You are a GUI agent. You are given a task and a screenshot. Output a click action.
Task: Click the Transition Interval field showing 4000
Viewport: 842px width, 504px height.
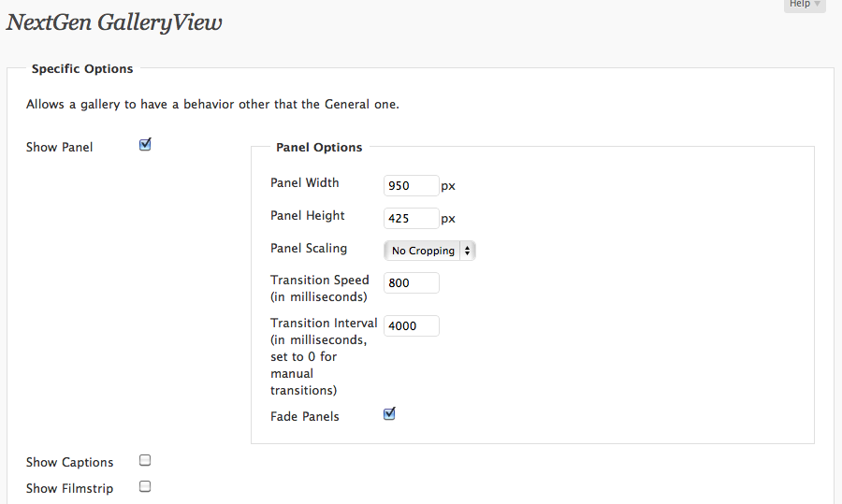412,325
